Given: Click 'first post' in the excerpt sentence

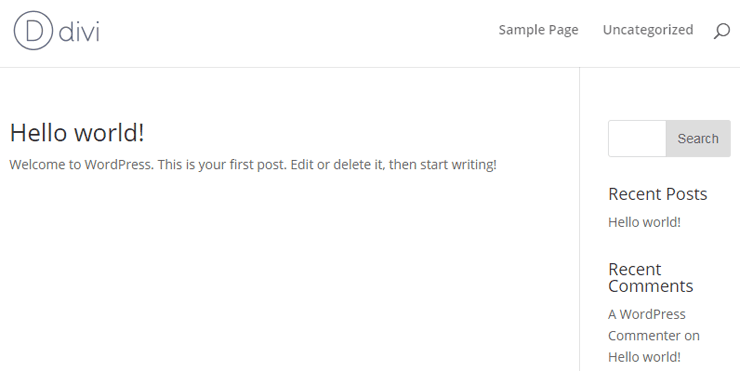Looking at the screenshot, I should point(255,165).
